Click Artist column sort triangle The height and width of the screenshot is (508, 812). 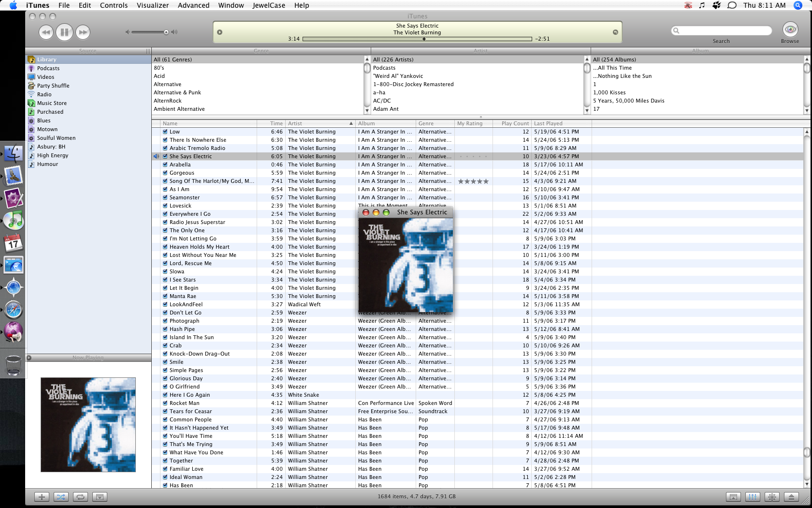[x=351, y=123]
